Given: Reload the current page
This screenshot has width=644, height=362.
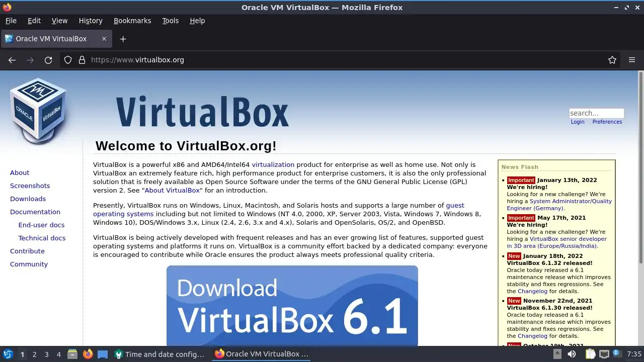Looking at the screenshot, I should tap(48, 60).
